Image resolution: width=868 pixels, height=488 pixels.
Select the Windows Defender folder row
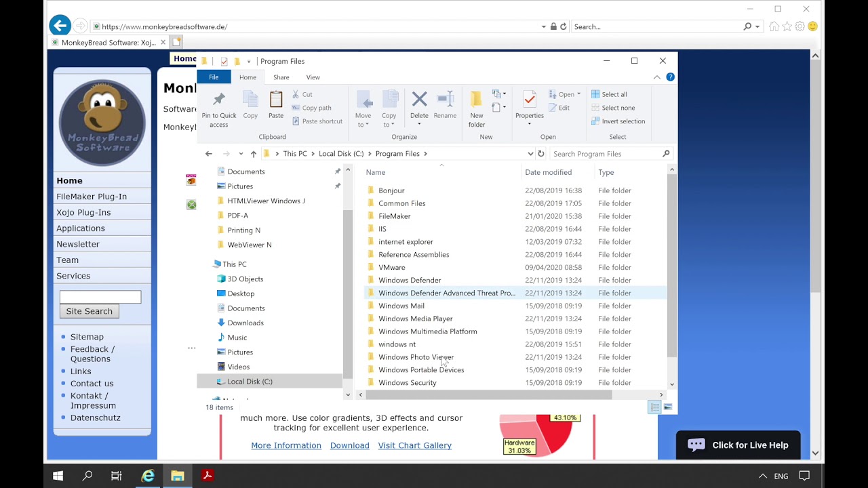pos(515,281)
